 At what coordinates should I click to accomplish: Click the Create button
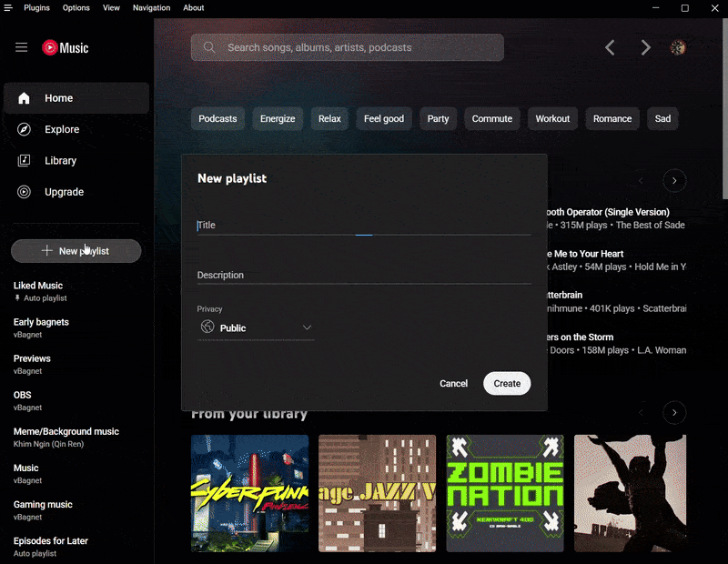click(507, 383)
